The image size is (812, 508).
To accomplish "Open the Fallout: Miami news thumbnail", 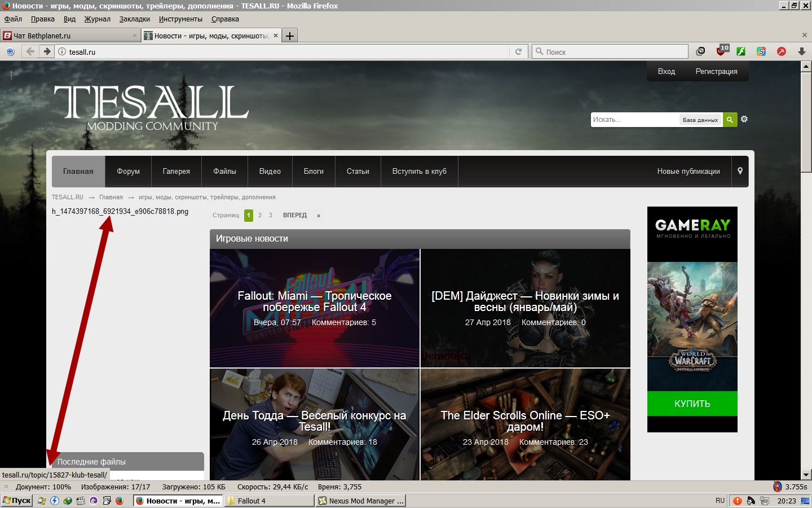I will coord(315,308).
